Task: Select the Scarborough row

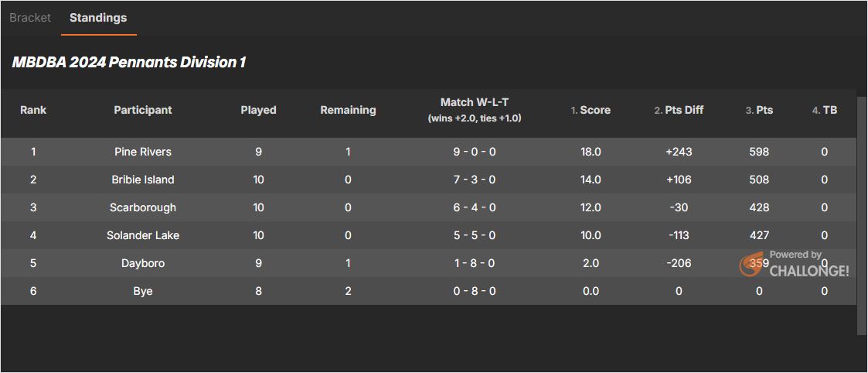Action: pos(143,207)
